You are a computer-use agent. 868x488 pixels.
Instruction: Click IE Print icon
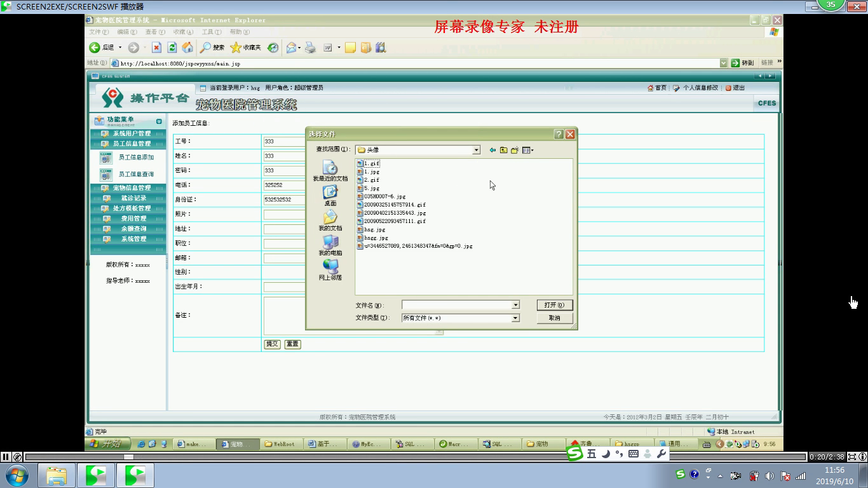click(x=311, y=48)
